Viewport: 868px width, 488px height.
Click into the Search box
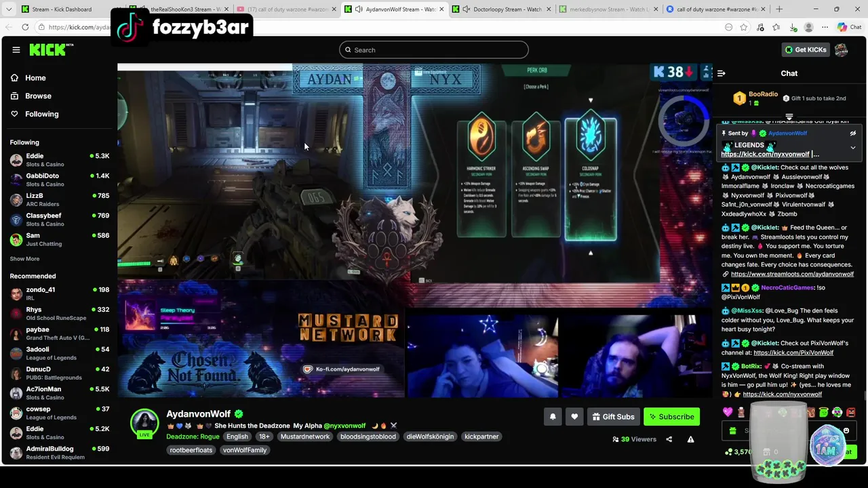tap(434, 49)
